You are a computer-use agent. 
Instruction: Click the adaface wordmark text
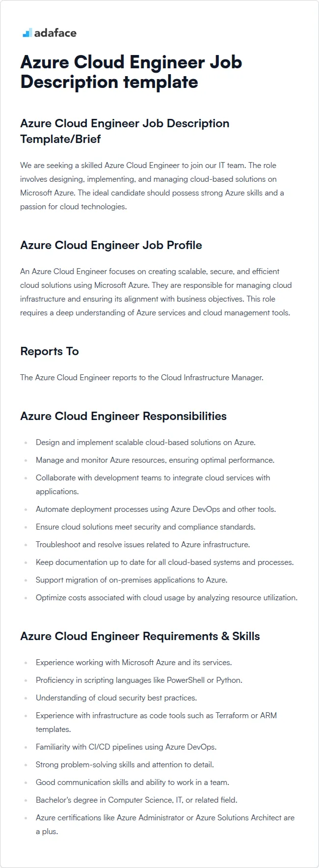55,33
